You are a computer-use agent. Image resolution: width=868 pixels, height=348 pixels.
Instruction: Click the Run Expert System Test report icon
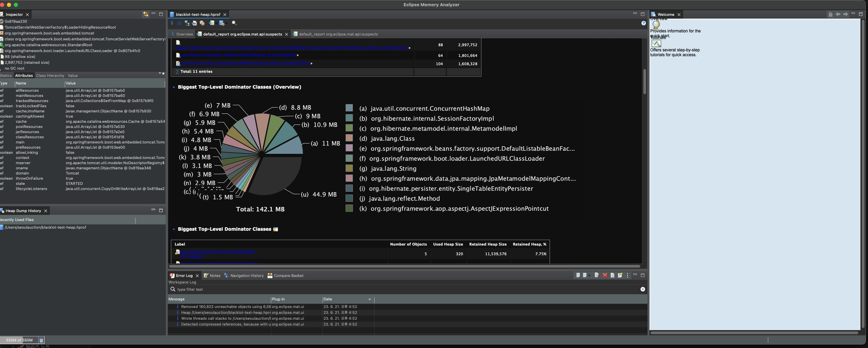211,23
